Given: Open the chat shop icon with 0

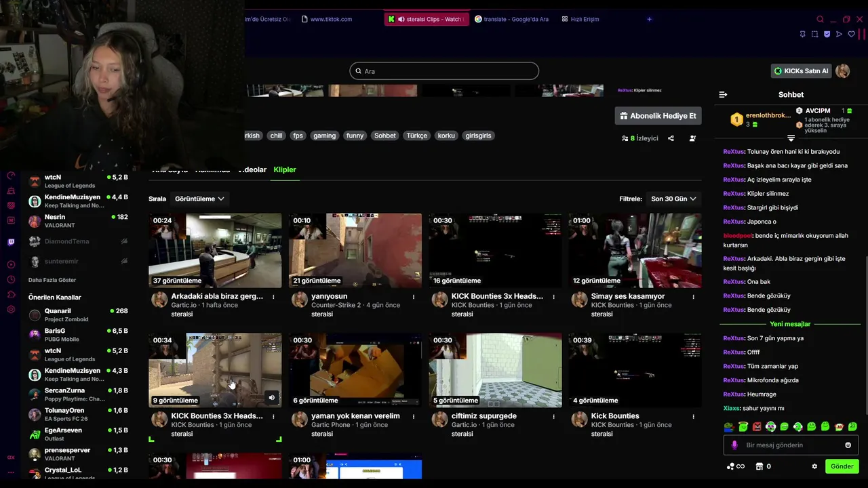Looking at the screenshot, I should click(x=763, y=466).
